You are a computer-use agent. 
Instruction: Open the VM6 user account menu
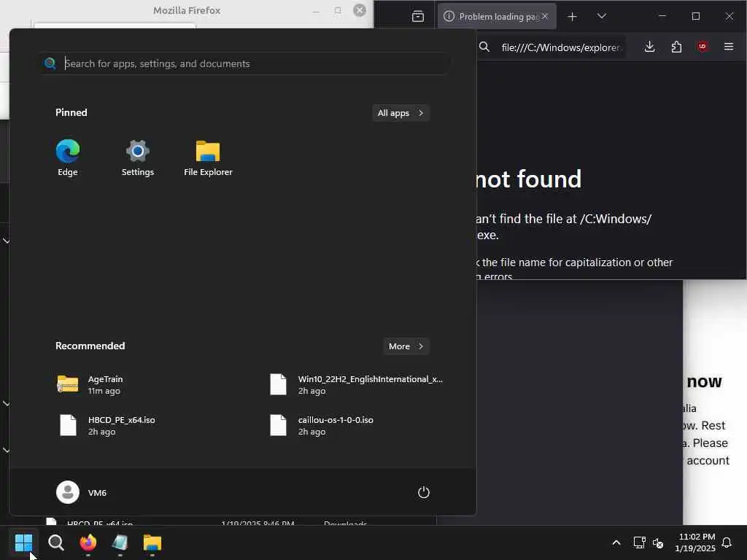coord(82,492)
